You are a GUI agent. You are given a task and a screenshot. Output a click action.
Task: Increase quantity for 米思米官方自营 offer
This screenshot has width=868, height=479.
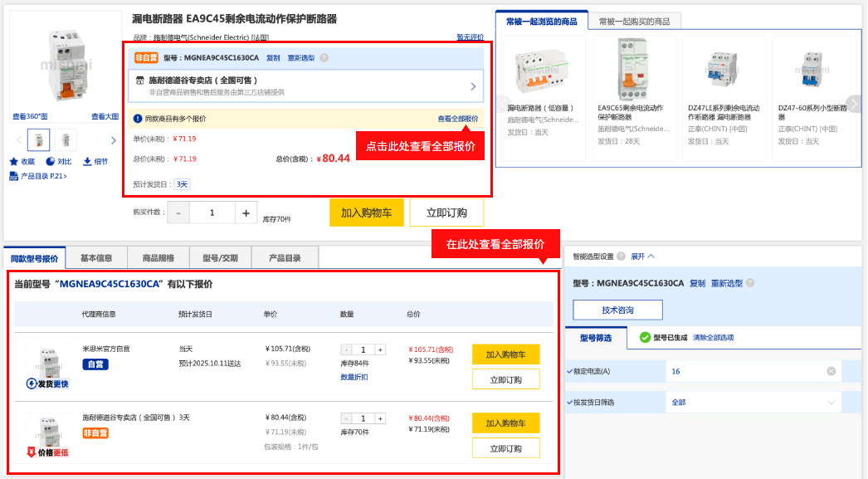click(x=381, y=349)
